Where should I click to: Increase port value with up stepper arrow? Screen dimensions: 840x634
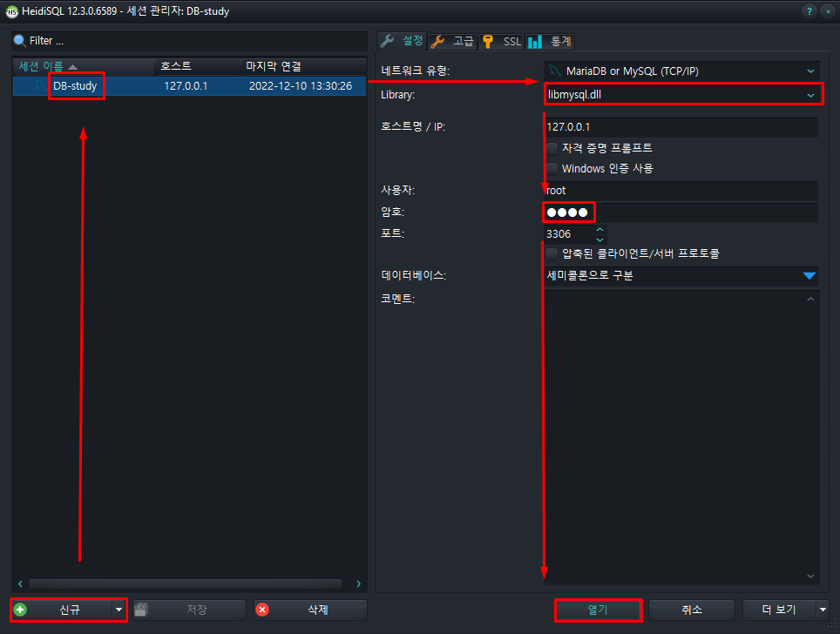point(600,229)
